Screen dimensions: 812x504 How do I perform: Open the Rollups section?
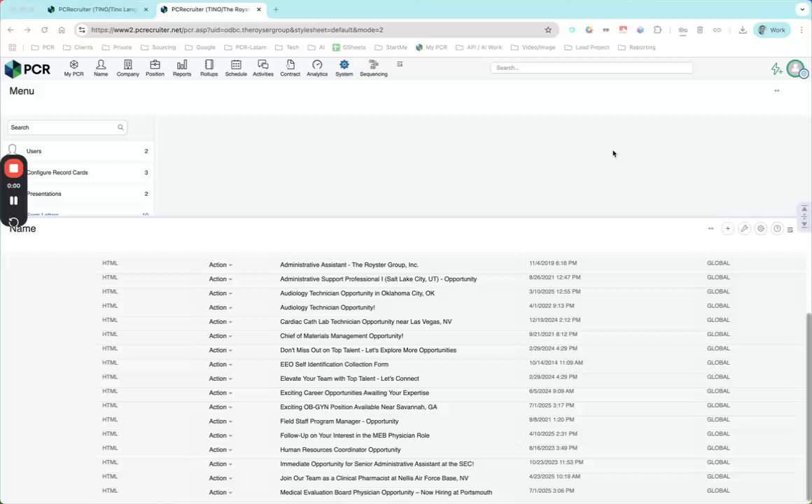pyautogui.click(x=209, y=68)
